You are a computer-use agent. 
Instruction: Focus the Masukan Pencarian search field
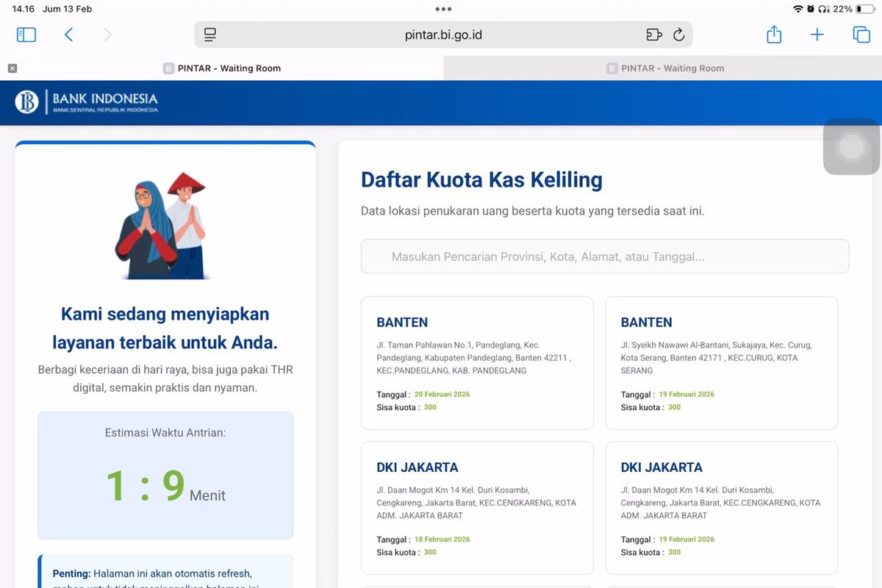[x=605, y=257]
